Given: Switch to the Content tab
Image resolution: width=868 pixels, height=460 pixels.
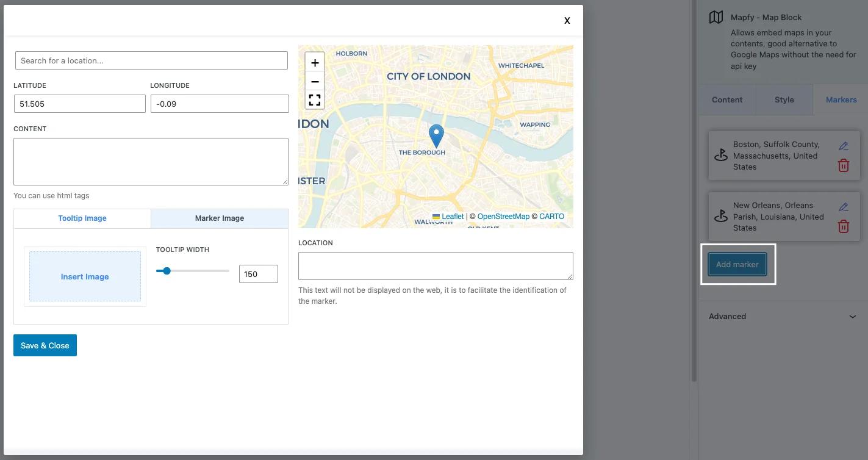Looking at the screenshot, I should [727, 99].
